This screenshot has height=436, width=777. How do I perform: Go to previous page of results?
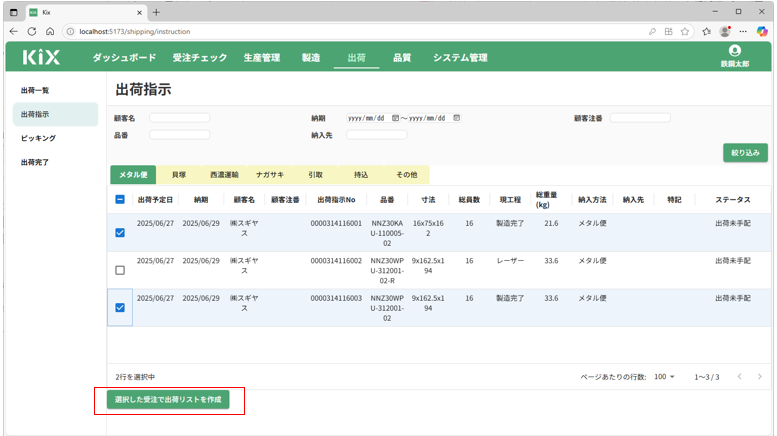(x=739, y=377)
